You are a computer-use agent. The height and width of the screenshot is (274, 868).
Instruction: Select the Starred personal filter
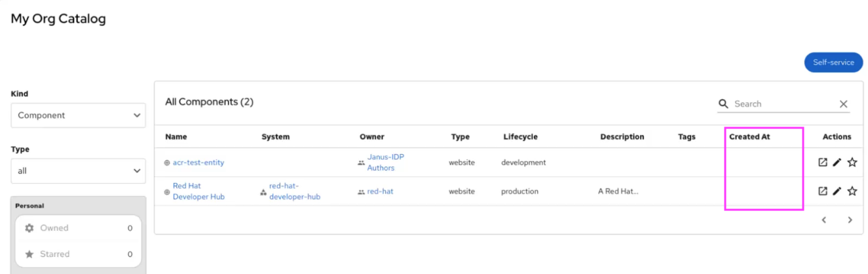click(78, 254)
